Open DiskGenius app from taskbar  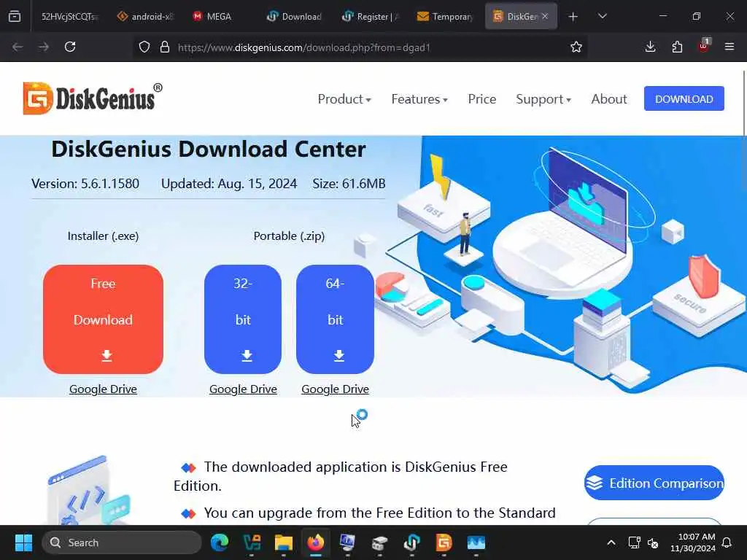444,542
